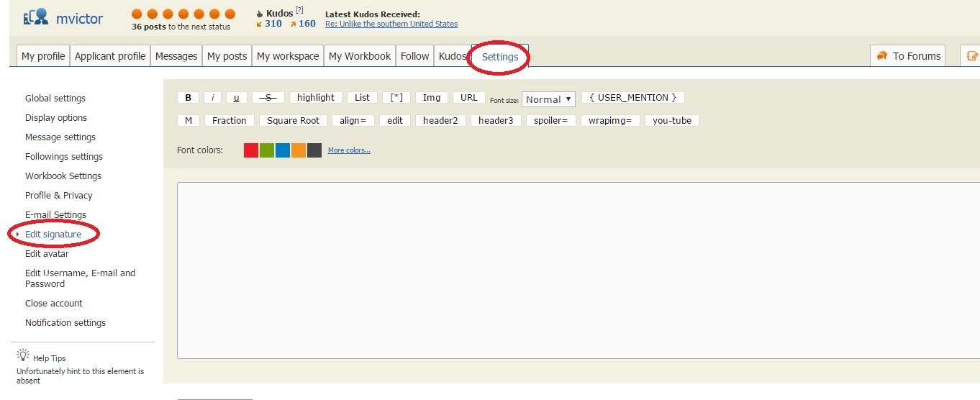Image resolution: width=980 pixels, height=400 pixels.
Task: Open Notification settings in sidebar
Action: click(x=65, y=323)
